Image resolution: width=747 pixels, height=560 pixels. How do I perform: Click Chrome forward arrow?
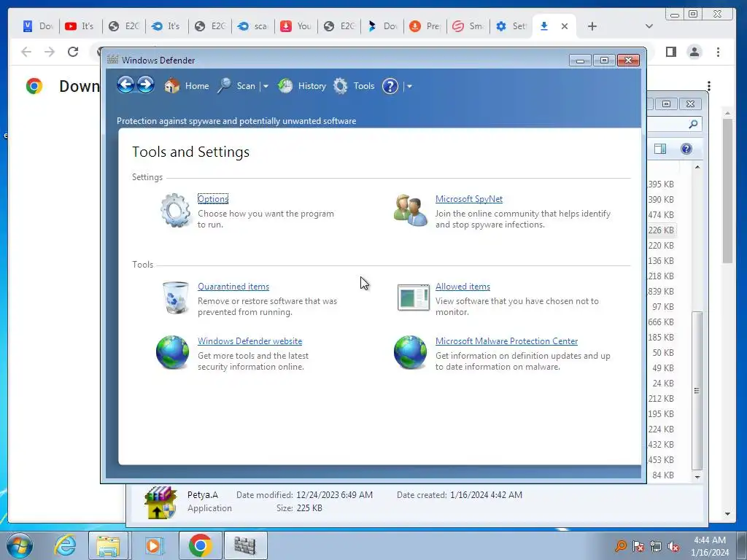(x=50, y=52)
